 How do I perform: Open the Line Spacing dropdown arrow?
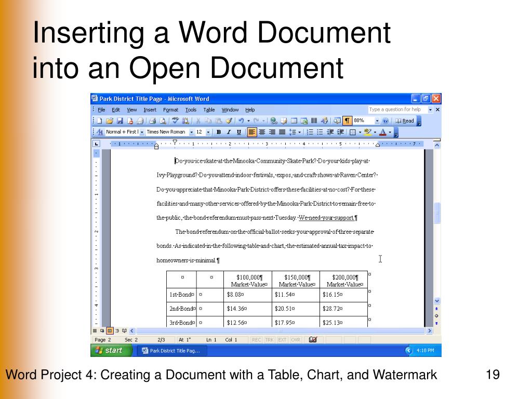[300, 132]
